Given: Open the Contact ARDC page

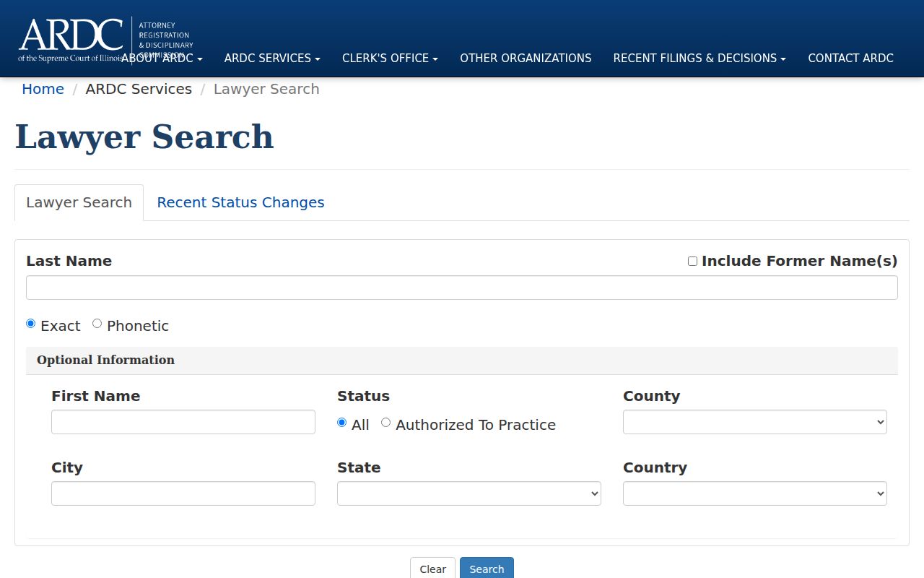Looking at the screenshot, I should coord(850,59).
